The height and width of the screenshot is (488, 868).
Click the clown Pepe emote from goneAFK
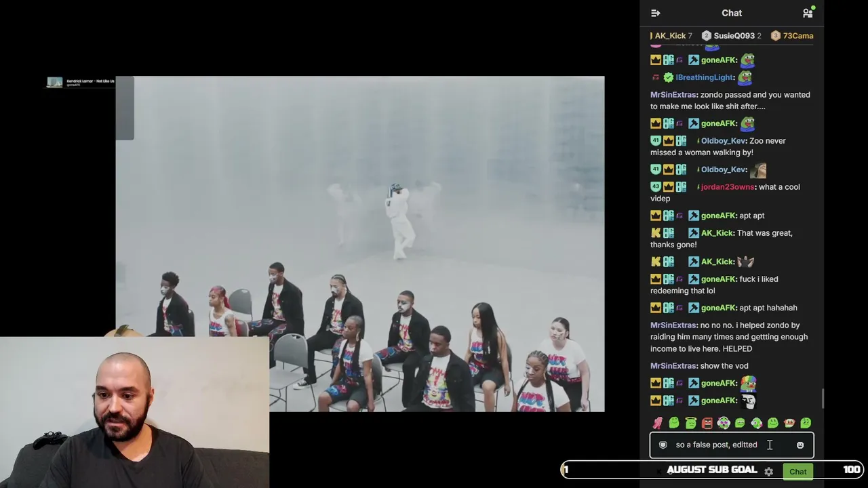tap(748, 383)
